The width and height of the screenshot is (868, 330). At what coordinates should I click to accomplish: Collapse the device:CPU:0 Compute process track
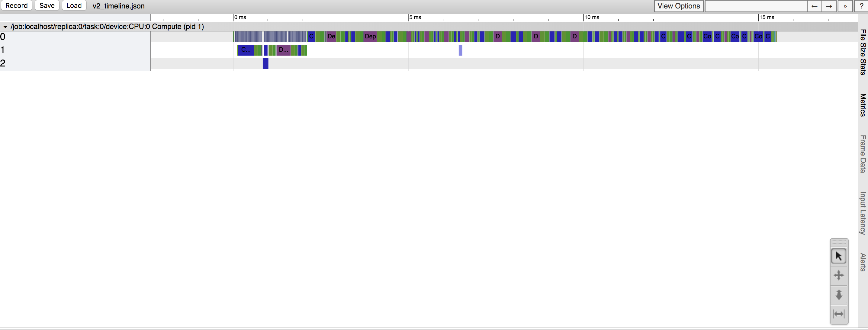coord(5,26)
